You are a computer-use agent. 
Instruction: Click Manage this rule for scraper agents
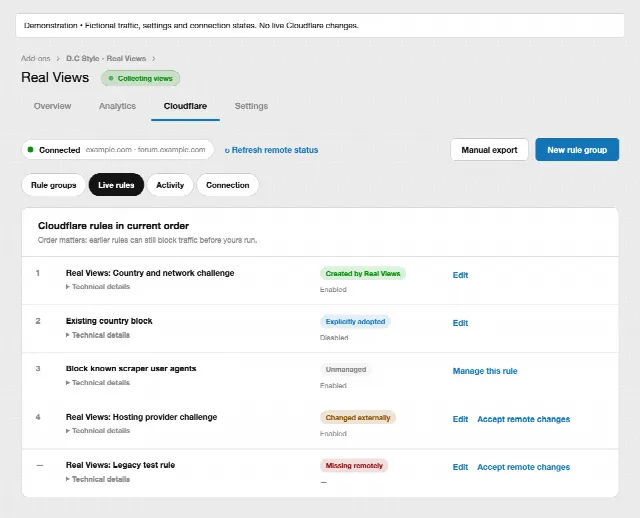(485, 371)
